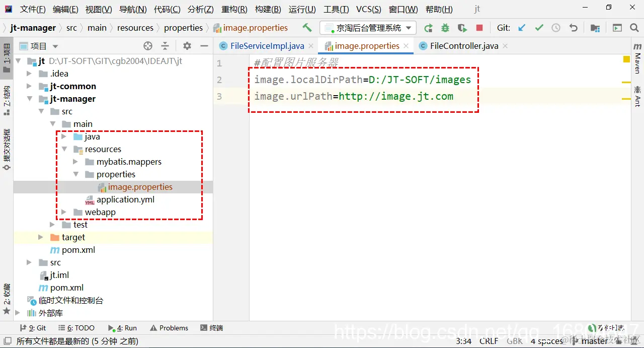The image size is (644, 348).
Task: Rerun the application with the green arrow
Action: [x=428, y=28]
